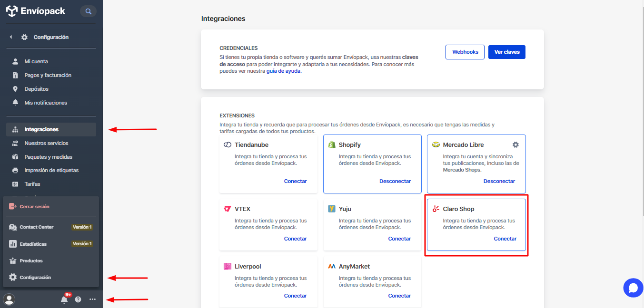Click the gear icon in Configuración header
The image size is (644, 308).
click(x=24, y=37)
